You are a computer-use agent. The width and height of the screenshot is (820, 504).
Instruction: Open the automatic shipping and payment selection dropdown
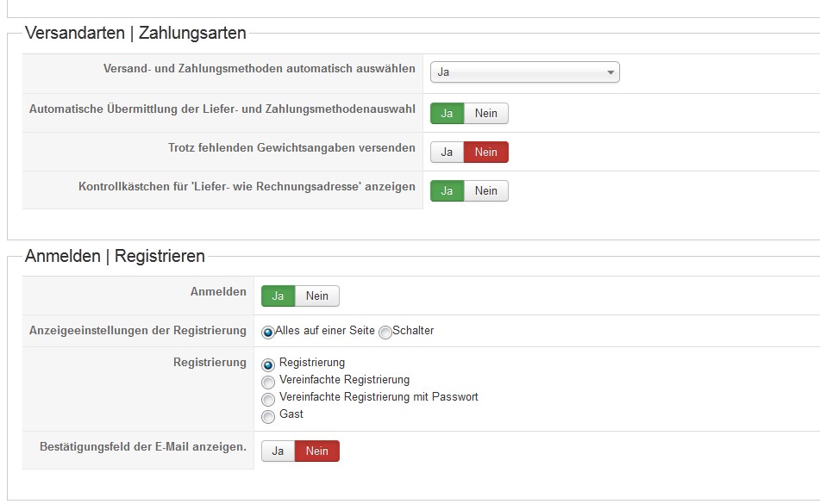click(524, 72)
